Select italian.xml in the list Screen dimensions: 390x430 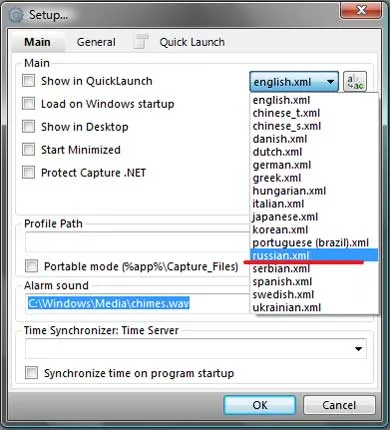tap(314, 204)
